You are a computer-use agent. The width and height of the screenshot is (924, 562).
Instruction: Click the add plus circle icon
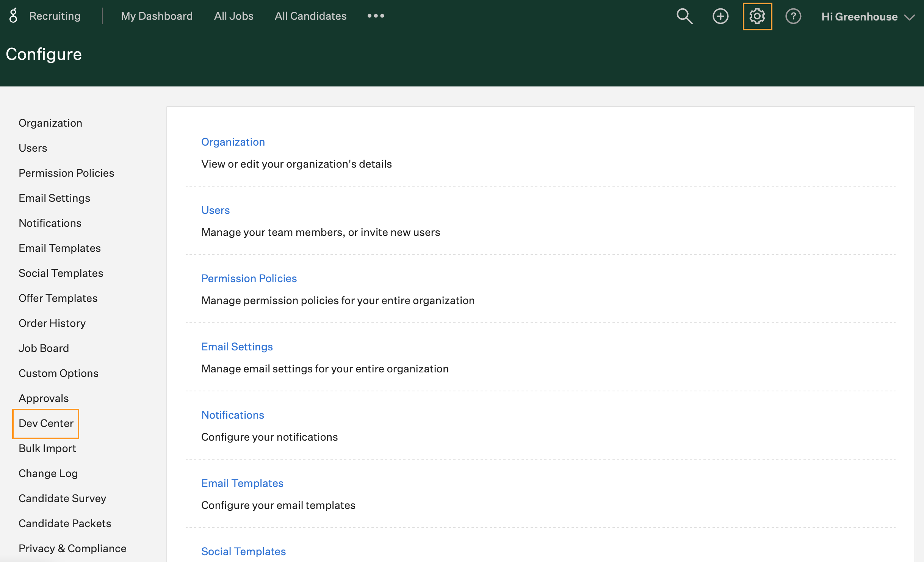[x=720, y=16]
